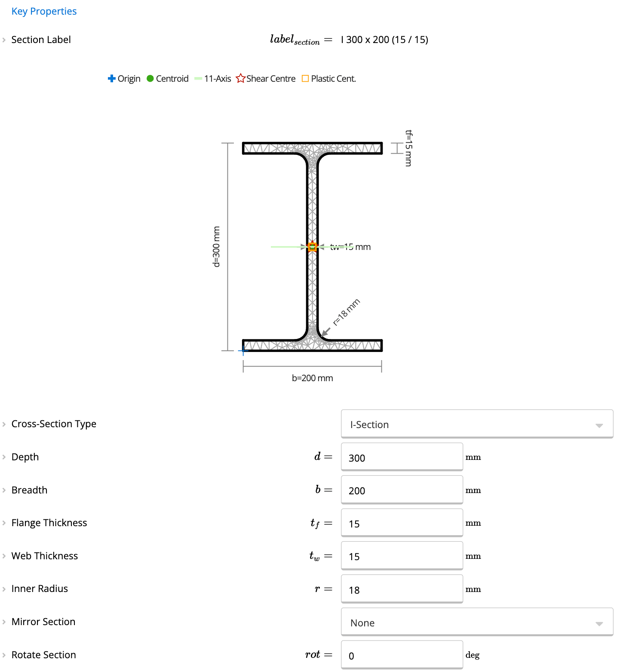The width and height of the screenshot is (626, 672).
Task: Click the blue origin cross on the diagram
Action: [243, 351]
